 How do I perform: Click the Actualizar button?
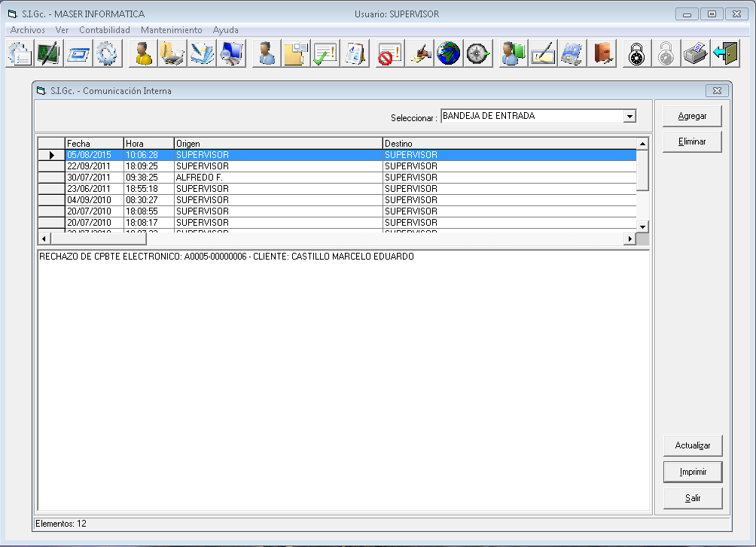click(692, 445)
